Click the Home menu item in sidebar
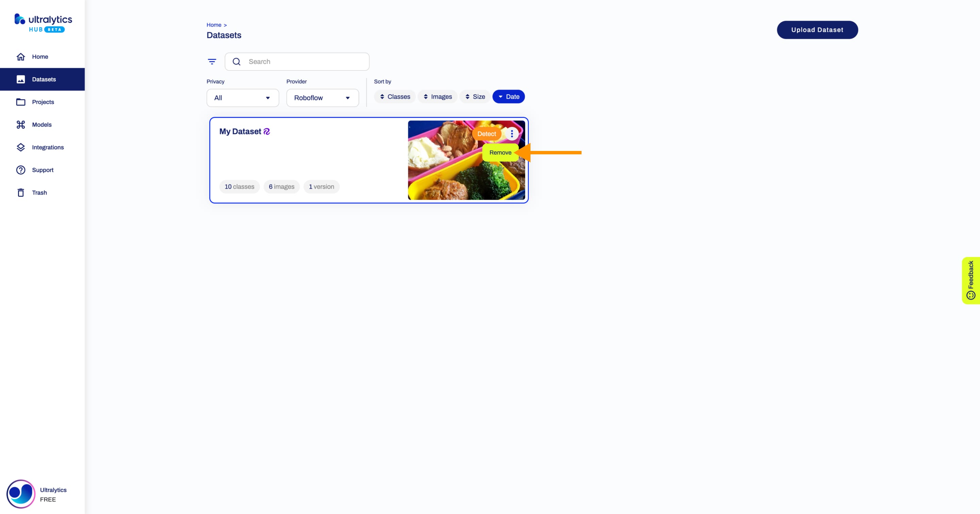 click(x=40, y=56)
